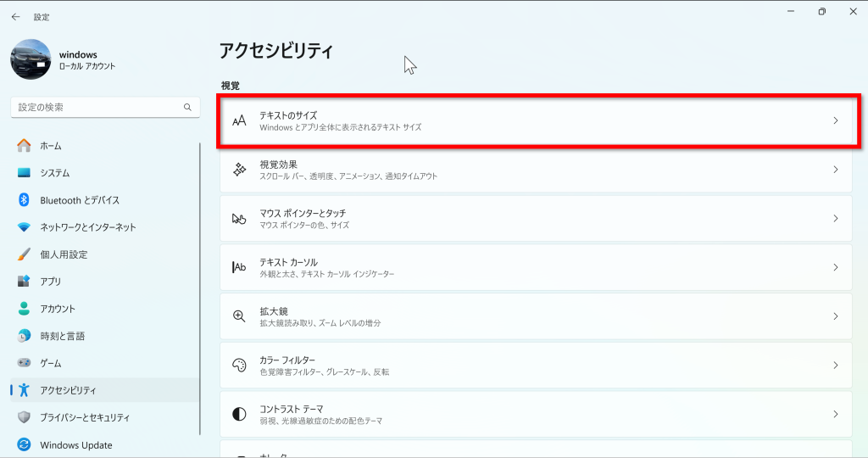Click the Bluetooth icon in sidebar
This screenshot has width=868, height=458.
[x=24, y=200]
